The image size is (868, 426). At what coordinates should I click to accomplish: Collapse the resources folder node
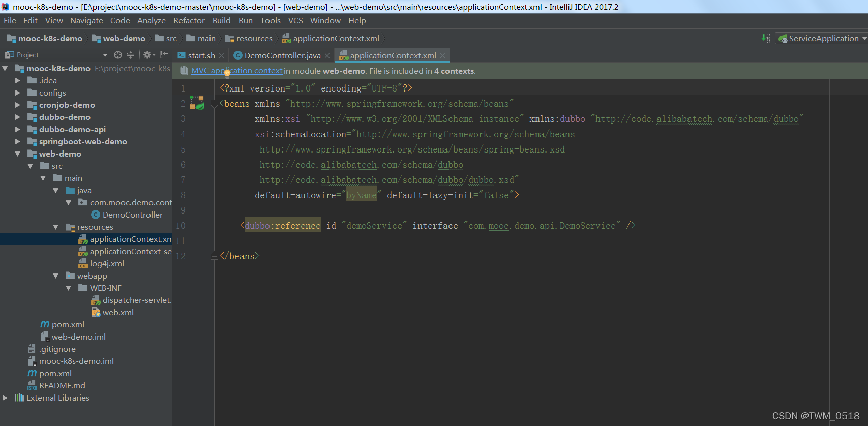56,227
